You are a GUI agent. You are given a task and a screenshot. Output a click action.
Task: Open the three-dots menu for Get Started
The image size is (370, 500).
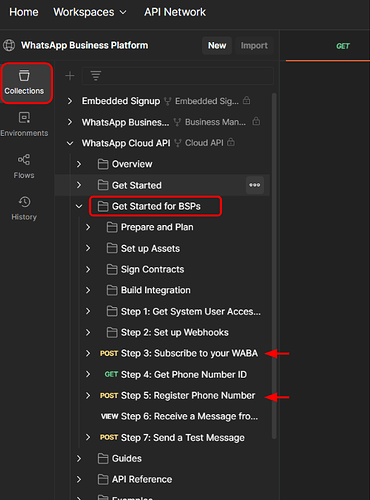[x=255, y=185]
